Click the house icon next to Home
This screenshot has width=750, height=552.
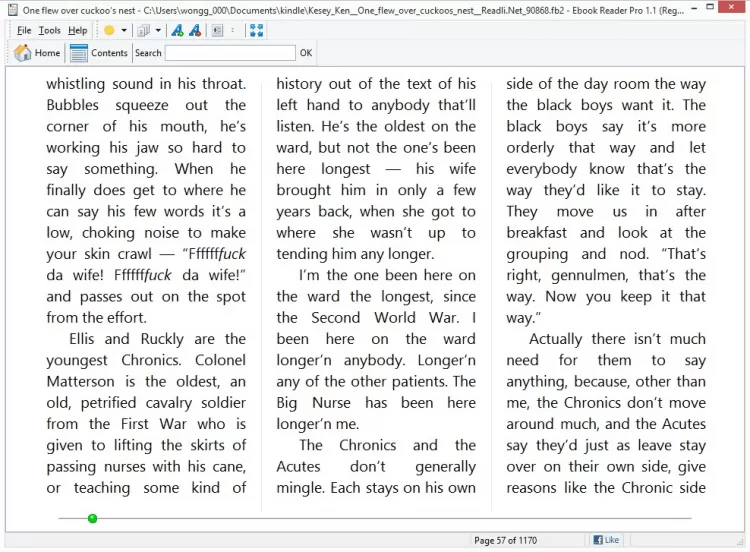pos(22,53)
